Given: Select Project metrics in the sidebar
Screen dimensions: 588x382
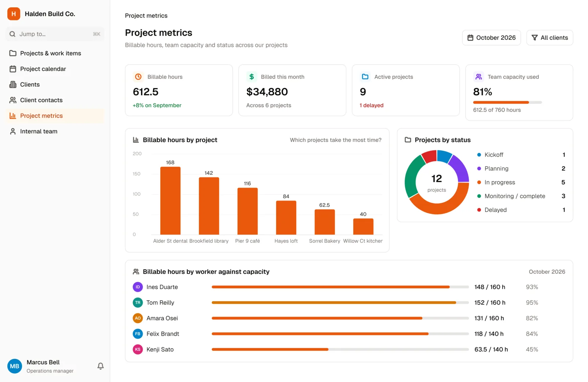Looking at the screenshot, I should [55, 116].
